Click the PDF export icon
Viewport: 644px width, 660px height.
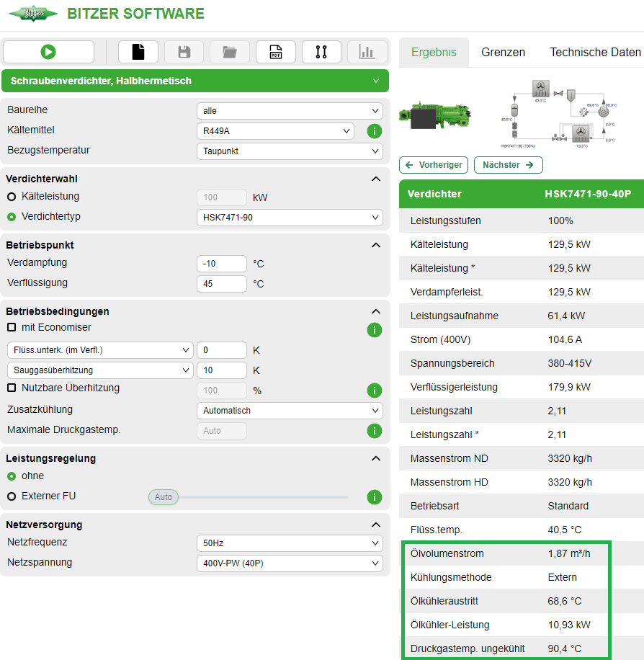(275, 52)
